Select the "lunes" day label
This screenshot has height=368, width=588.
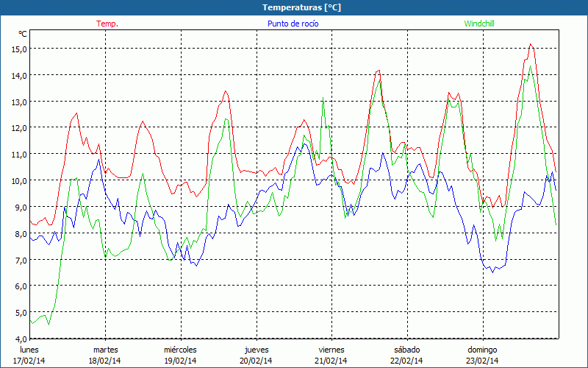tap(29, 350)
